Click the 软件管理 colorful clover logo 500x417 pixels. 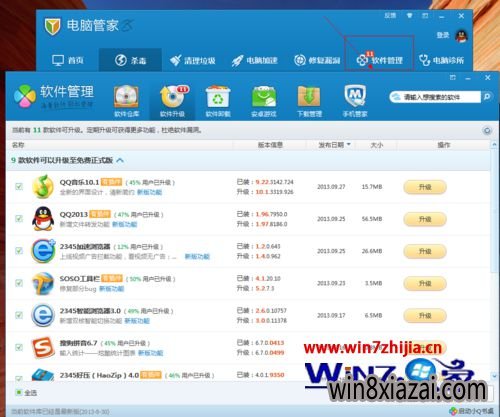click(x=25, y=96)
